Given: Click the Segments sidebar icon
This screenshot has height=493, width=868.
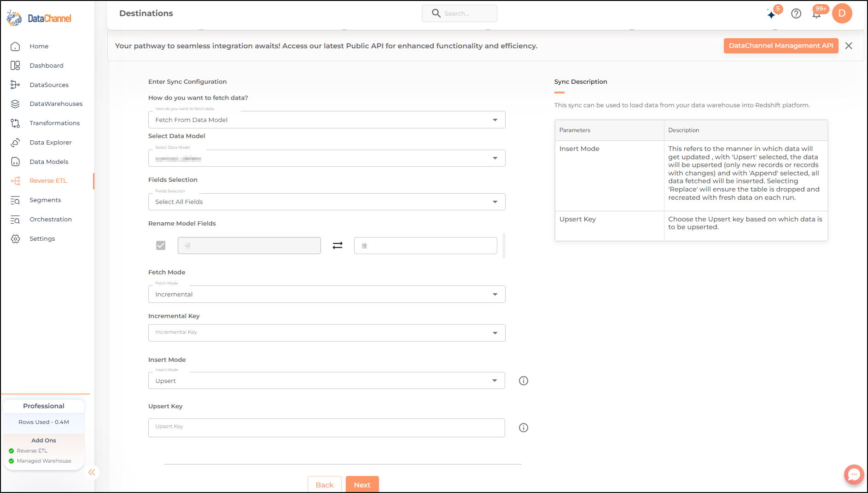Looking at the screenshot, I should pos(15,200).
